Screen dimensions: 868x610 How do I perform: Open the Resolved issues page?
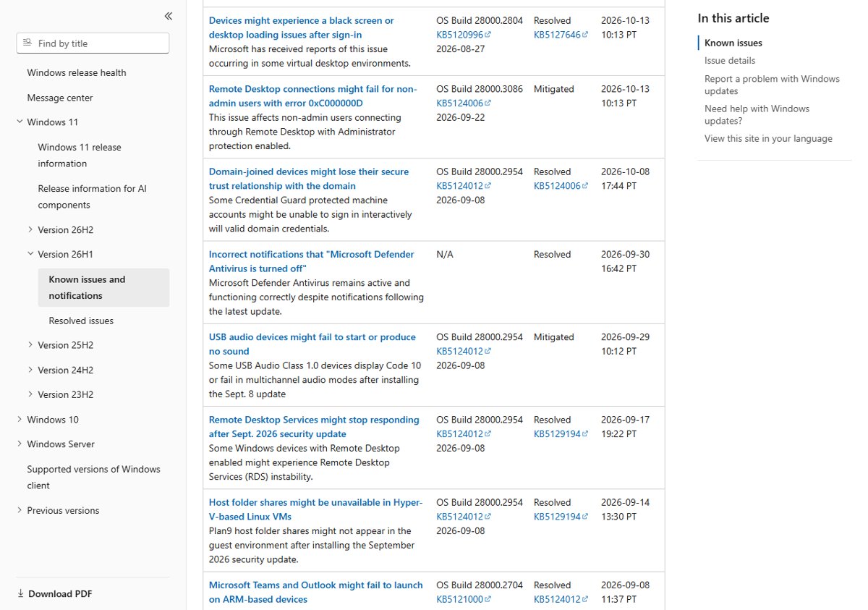pos(81,321)
